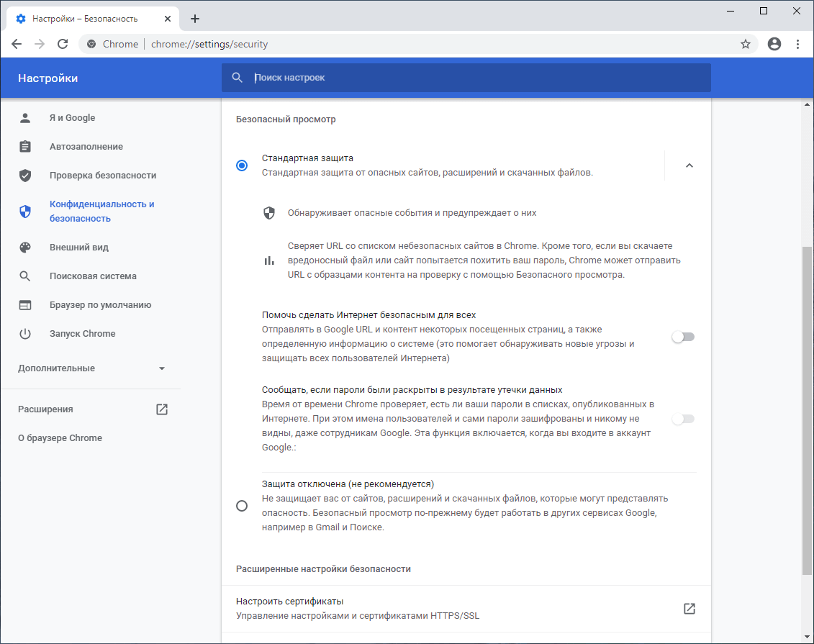The image size is (814, 644).
Task: Click the search icon beside Поисковая система
Action: point(25,276)
